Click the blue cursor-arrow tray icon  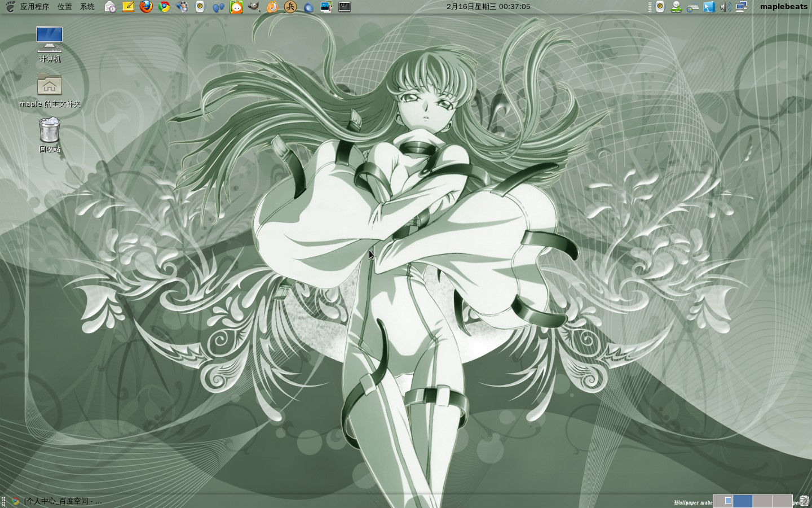point(709,7)
